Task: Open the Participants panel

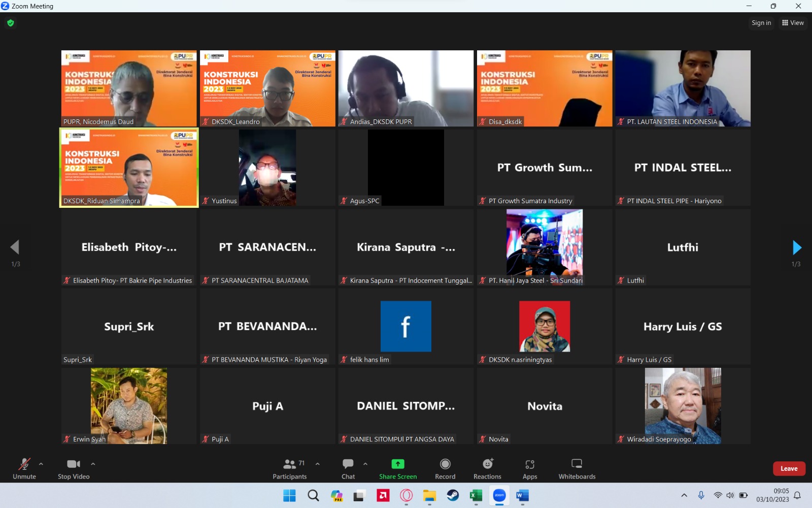Action: tap(290, 468)
